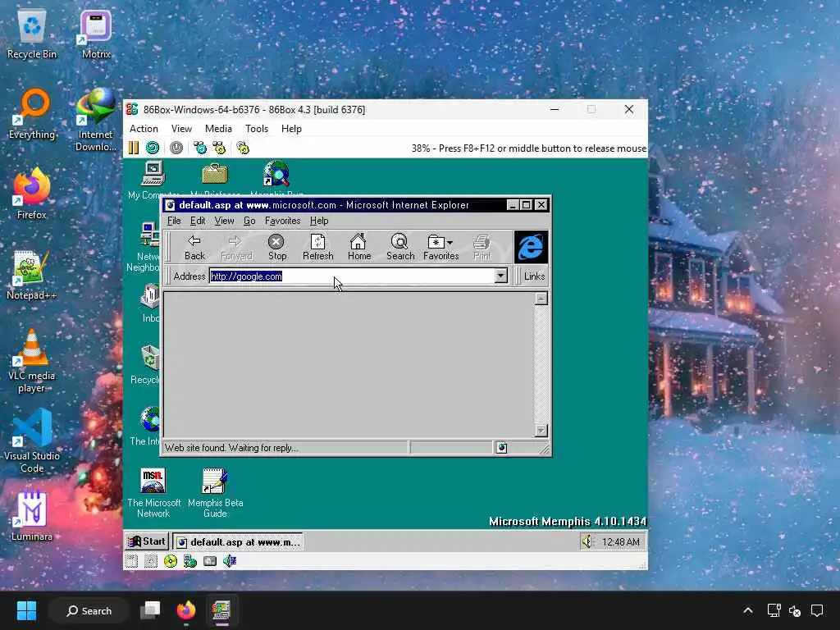Open Notepad++ desktop shortcut

tap(32, 275)
